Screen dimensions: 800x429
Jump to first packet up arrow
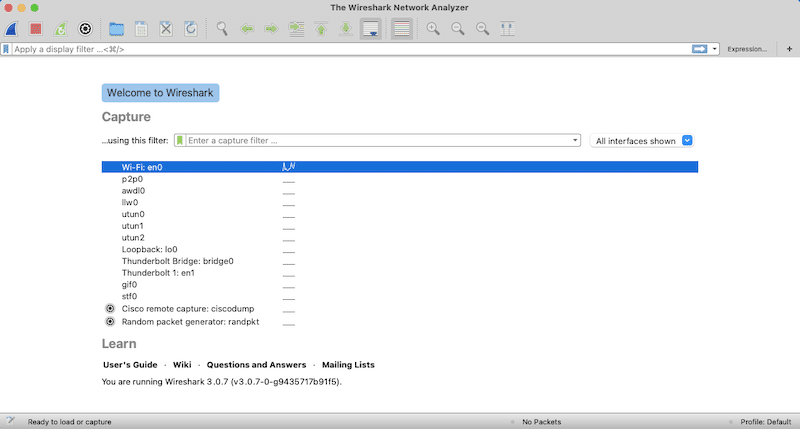(321, 29)
